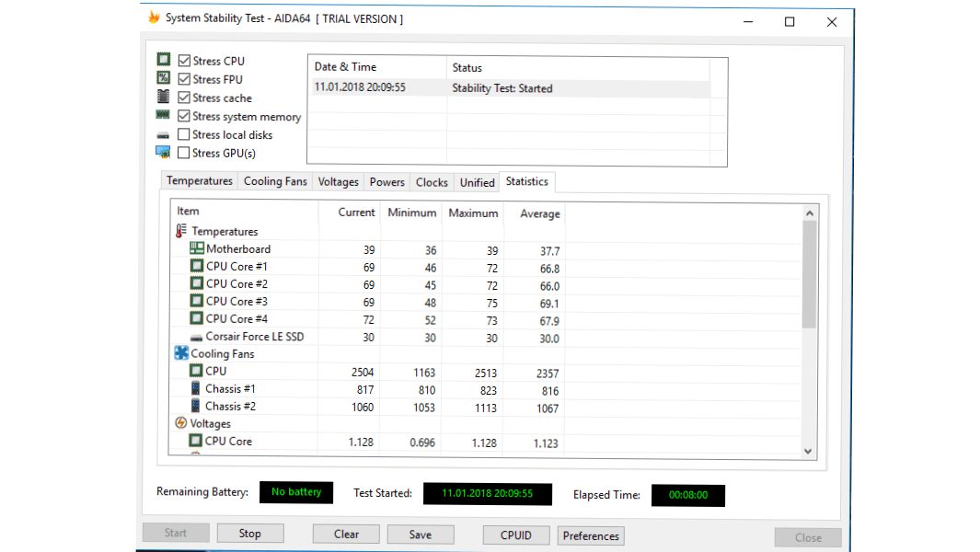Click the Maximum column header
Viewport: 980px width, 552px height.
coord(473,213)
